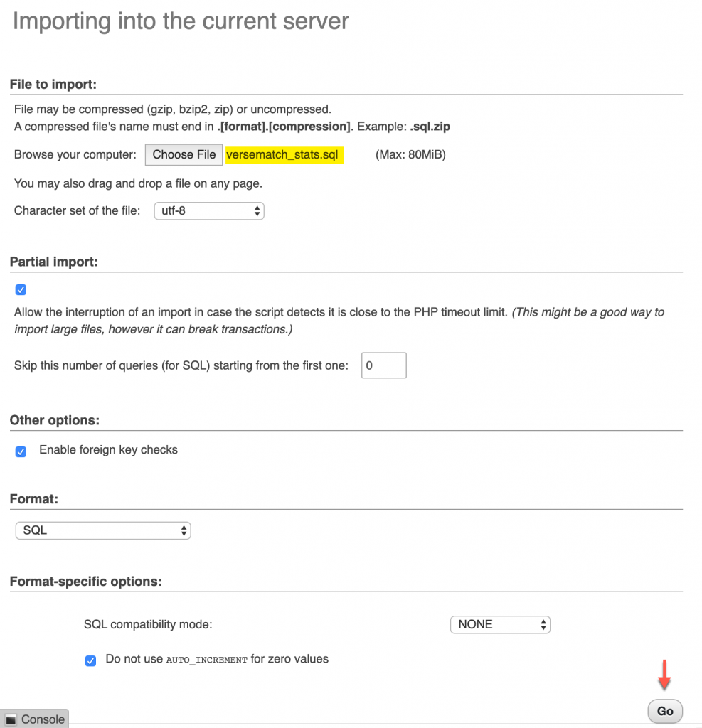
Task: Click the Choose File button
Action: [184, 154]
